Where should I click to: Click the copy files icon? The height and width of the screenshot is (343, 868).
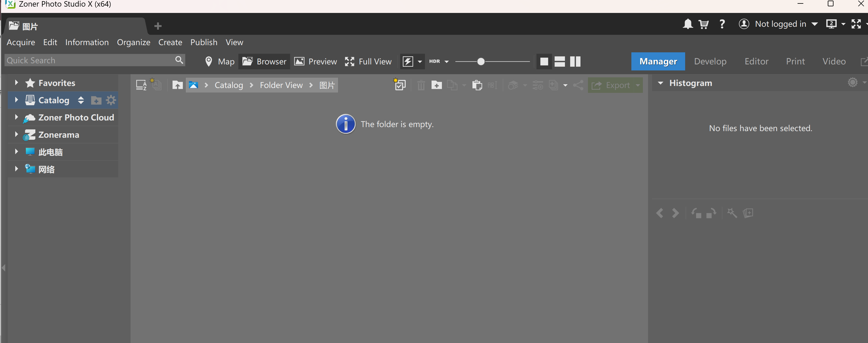coord(452,85)
